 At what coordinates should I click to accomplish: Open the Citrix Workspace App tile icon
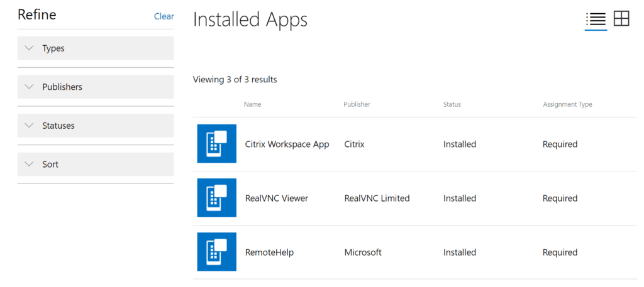pos(217,144)
